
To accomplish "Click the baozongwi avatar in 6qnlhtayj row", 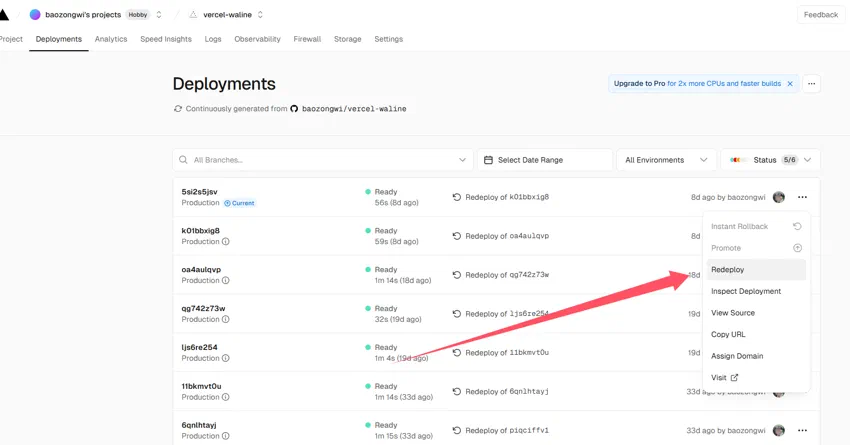I will (x=779, y=430).
